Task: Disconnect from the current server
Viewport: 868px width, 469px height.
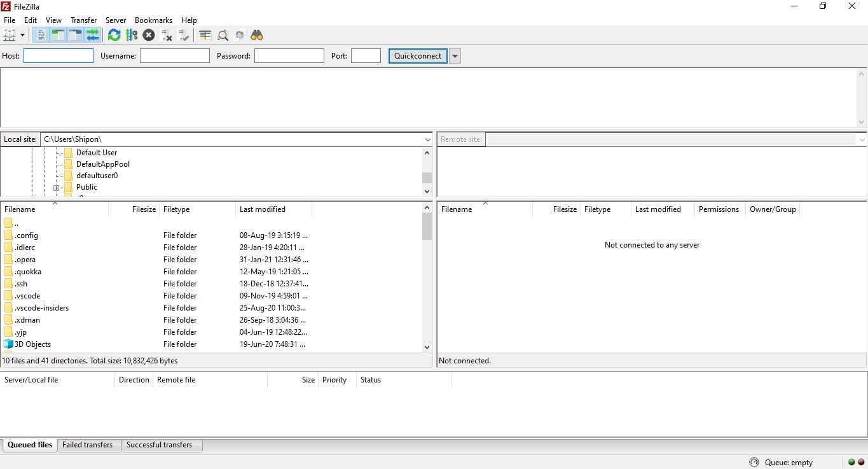Action: tap(167, 35)
